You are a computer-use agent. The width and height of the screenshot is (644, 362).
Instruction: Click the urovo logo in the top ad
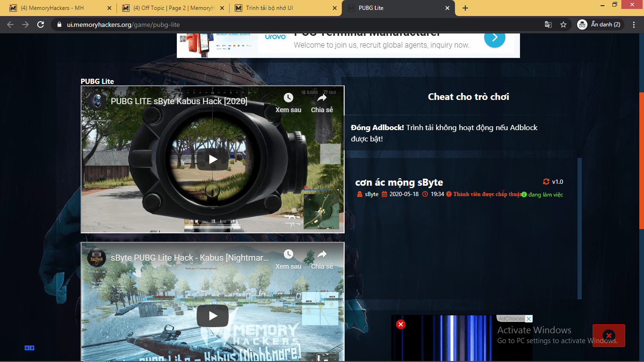[x=275, y=37]
